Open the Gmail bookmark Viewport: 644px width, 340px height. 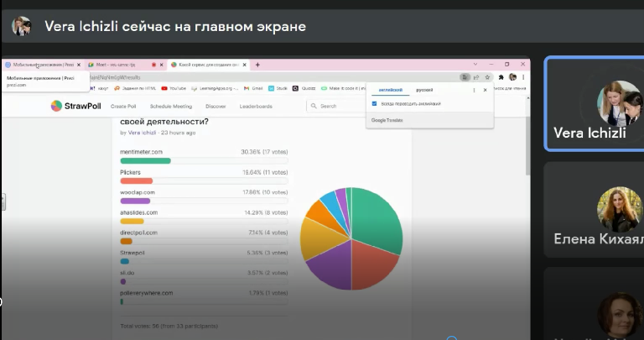click(x=253, y=88)
